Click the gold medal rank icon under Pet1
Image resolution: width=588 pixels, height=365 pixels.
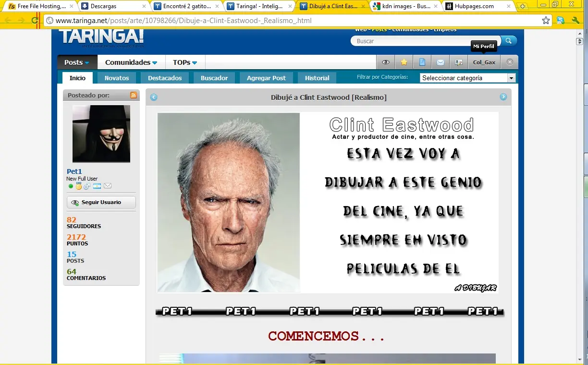[x=79, y=186]
